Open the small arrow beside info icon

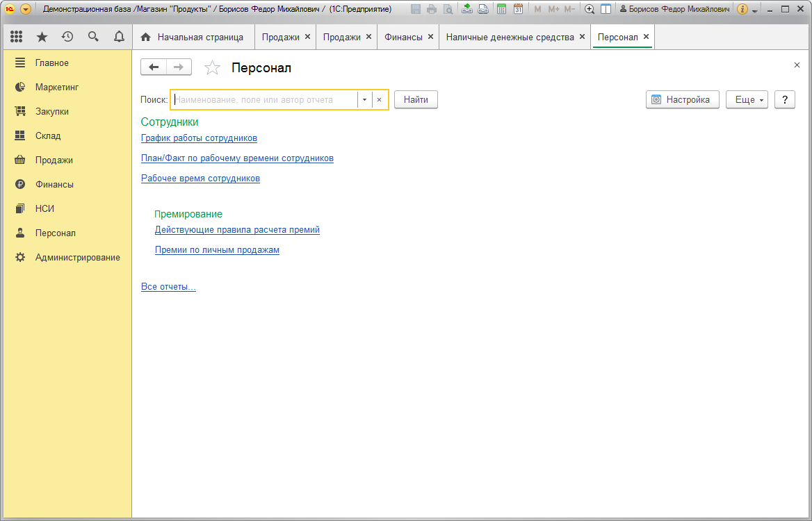tap(755, 10)
